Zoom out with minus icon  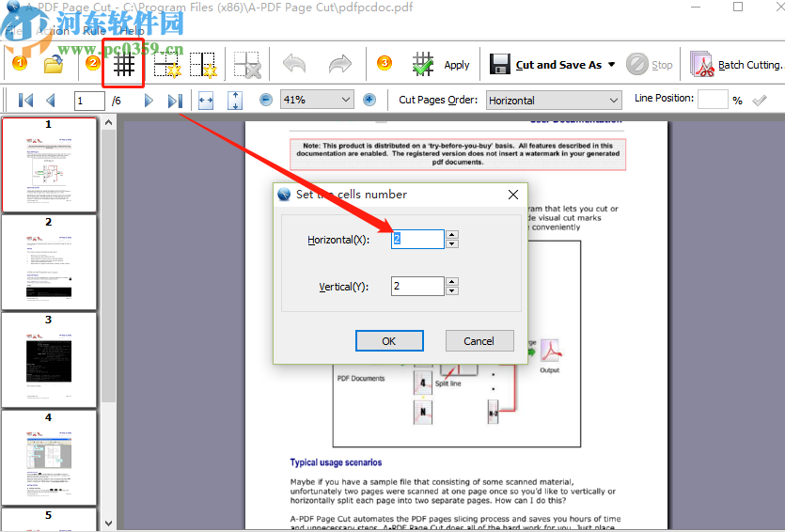tap(266, 100)
